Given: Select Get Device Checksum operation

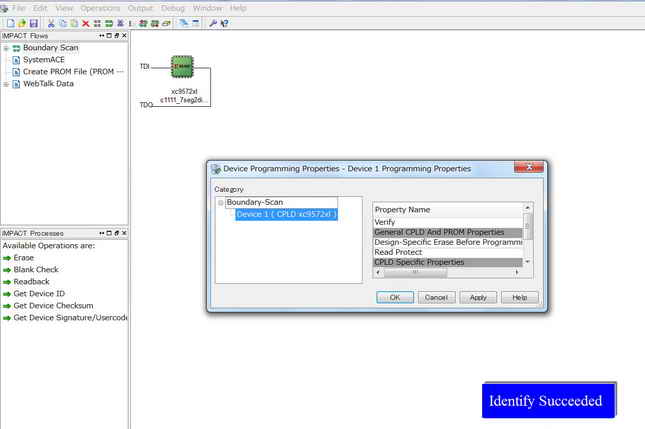Looking at the screenshot, I should tap(53, 306).
